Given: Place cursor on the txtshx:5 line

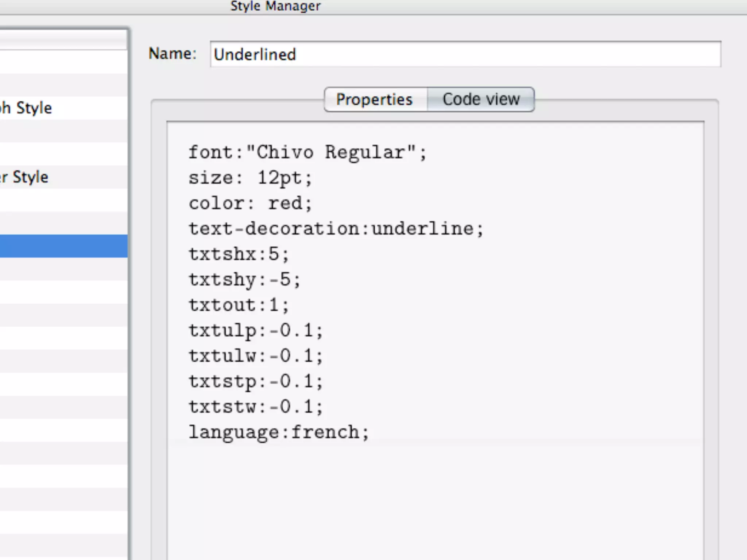Looking at the screenshot, I should click(x=239, y=254).
